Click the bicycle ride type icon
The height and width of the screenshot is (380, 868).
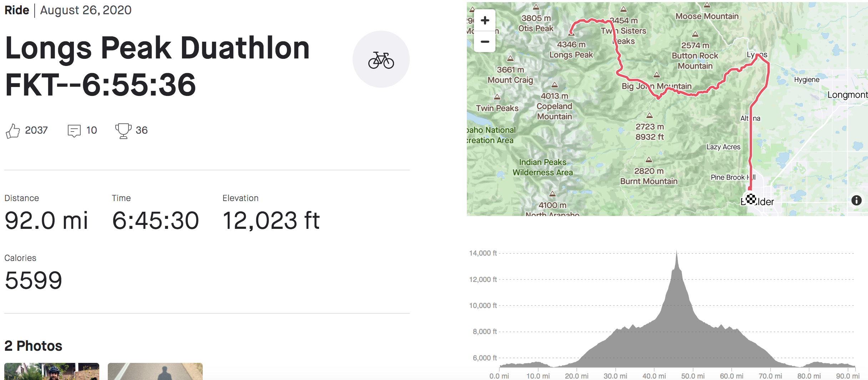381,60
